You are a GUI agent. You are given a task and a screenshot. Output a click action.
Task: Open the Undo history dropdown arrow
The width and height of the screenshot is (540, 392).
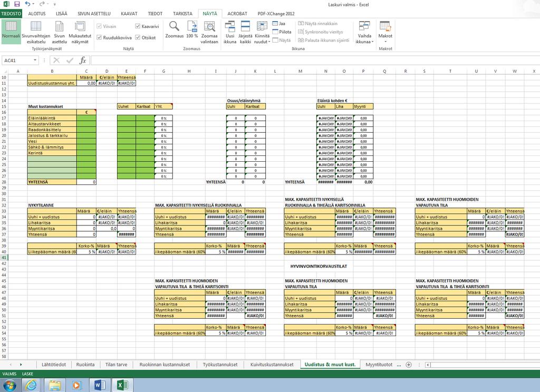[33, 4]
